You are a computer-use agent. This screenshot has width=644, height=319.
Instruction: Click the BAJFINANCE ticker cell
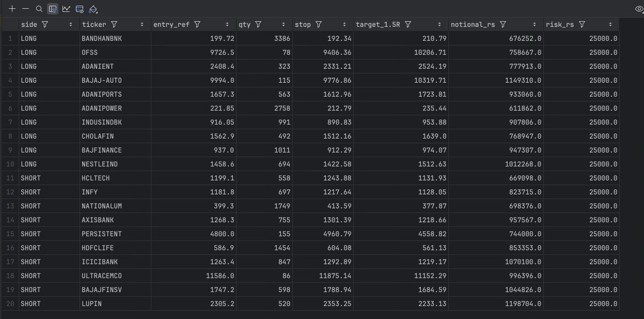tap(114, 150)
